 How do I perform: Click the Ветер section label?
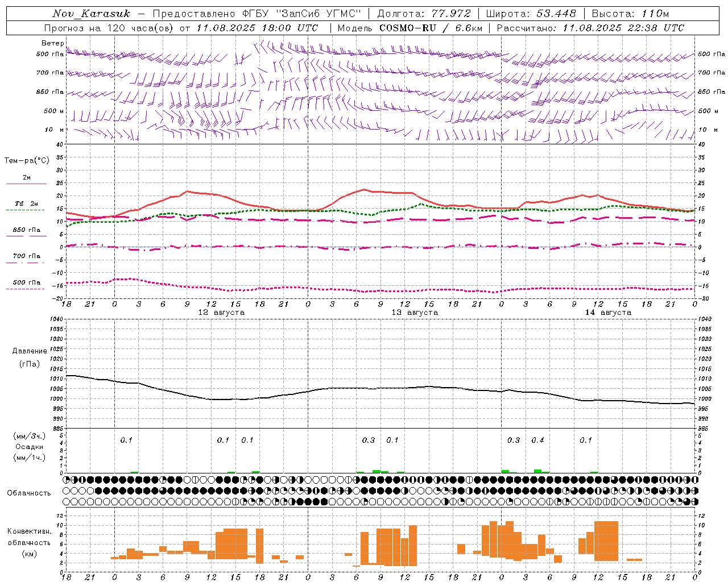[x=53, y=43]
